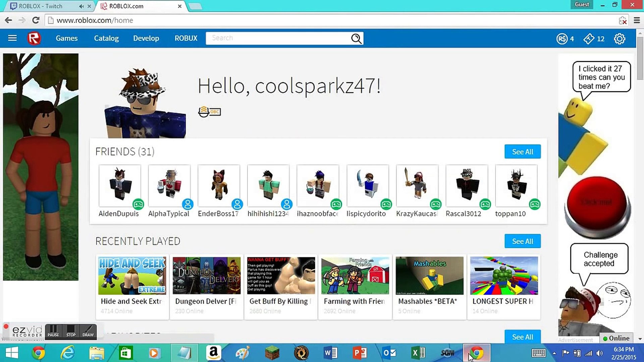
Task: Open the Robux balance icon
Action: click(x=562, y=39)
